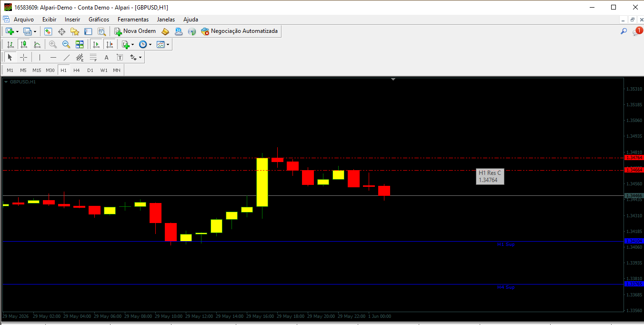Select the H1 timeframe button
This screenshot has height=325, width=644.
click(63, 70)
